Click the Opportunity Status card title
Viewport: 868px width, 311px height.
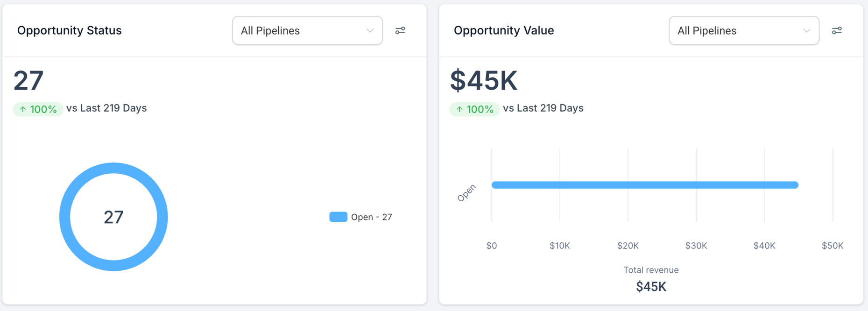[x=69, y=30]
